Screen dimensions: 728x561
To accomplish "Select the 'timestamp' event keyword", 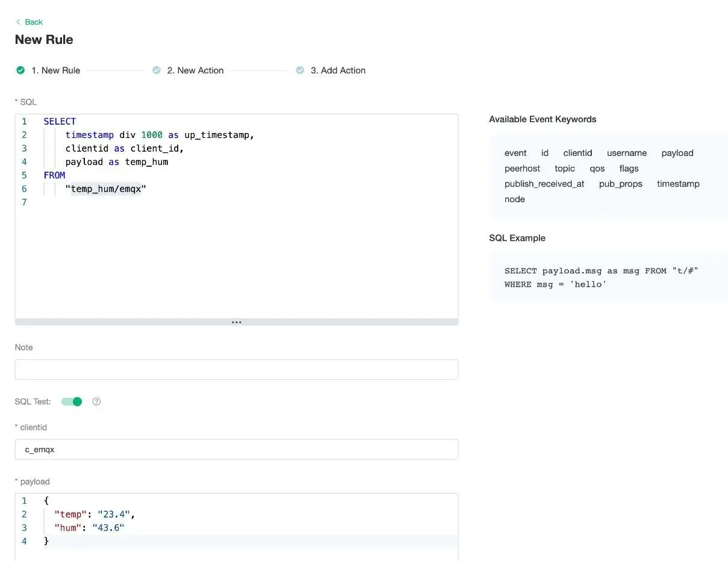I will [x=678, y=184].
